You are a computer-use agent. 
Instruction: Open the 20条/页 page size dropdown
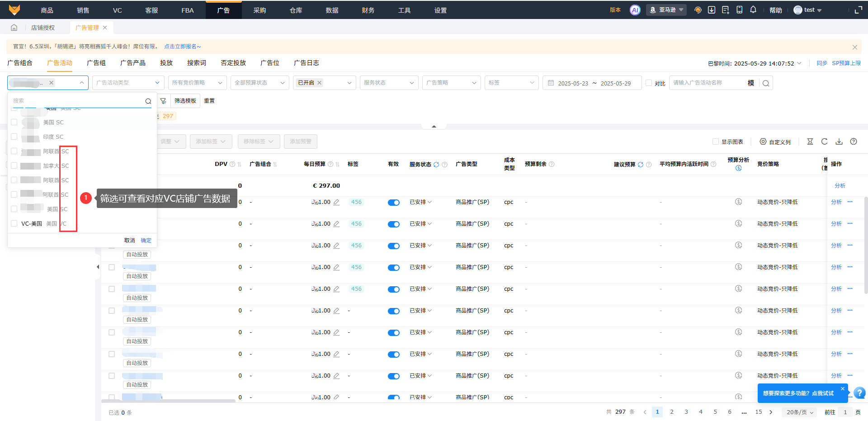tap(800, 412)
